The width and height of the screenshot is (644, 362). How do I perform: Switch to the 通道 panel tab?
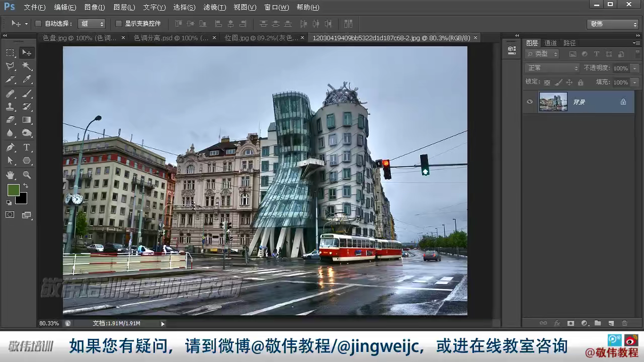tap(550, 43)
